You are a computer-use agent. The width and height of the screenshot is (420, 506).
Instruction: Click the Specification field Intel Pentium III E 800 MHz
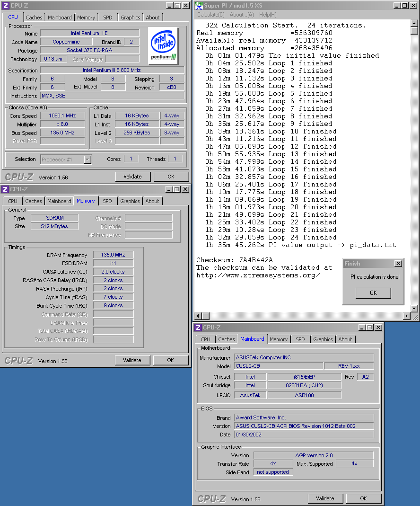(x=112, y=70)
